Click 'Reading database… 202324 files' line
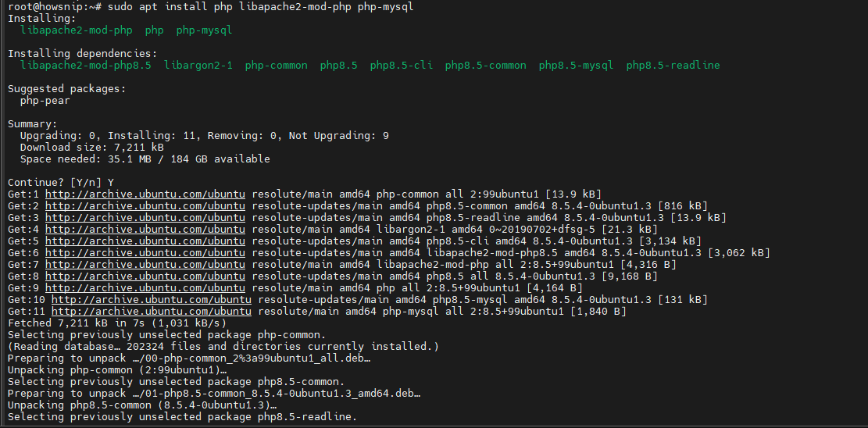 pos(223,347)
